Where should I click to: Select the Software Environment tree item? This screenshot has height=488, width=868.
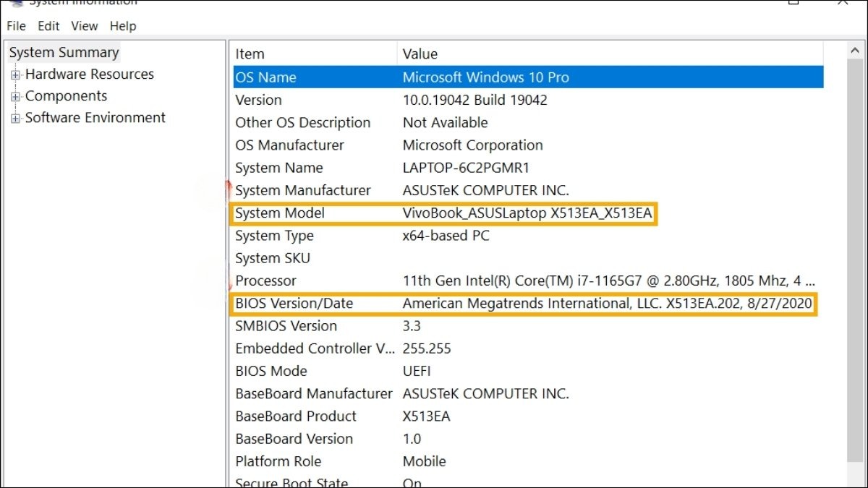pos(95,118)
